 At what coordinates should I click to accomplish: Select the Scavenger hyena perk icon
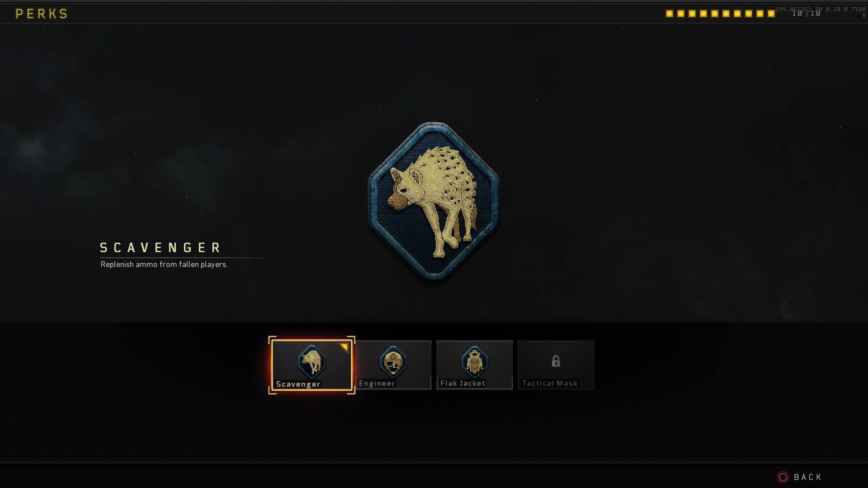tap(311, 361)
